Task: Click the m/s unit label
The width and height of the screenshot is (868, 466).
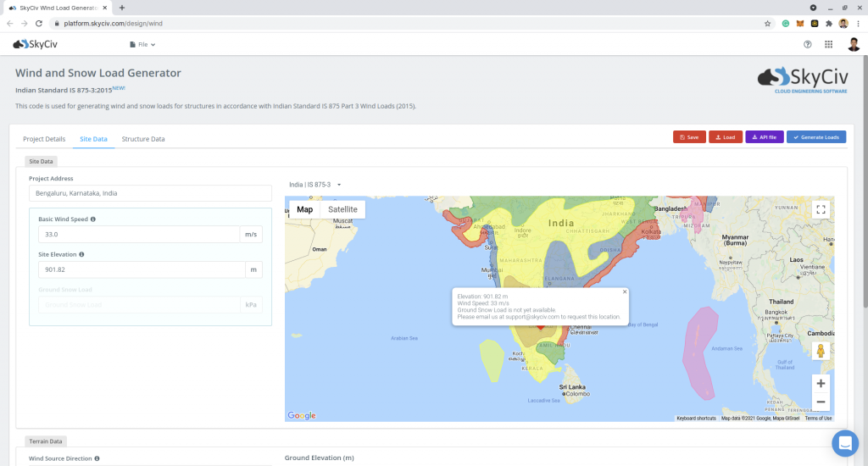Action: 251,234
